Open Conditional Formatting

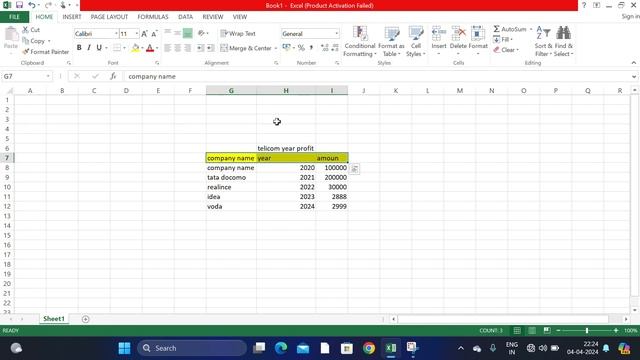point(360,42)
